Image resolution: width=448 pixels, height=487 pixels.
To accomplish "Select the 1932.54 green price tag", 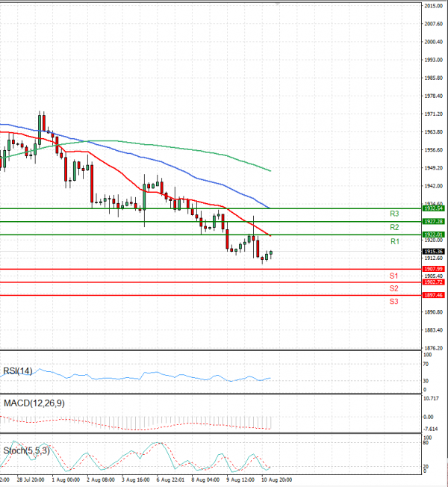I will point(433,208).
